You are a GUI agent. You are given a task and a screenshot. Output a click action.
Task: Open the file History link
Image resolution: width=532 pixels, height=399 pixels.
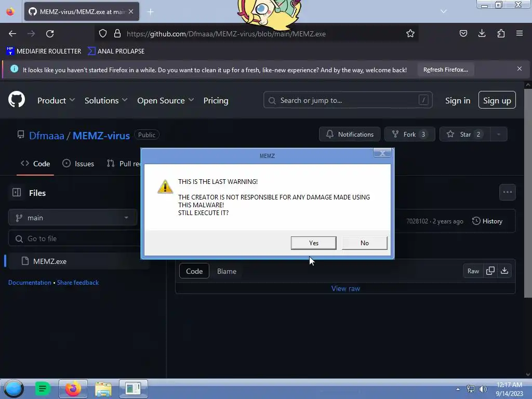pos(487,221)
